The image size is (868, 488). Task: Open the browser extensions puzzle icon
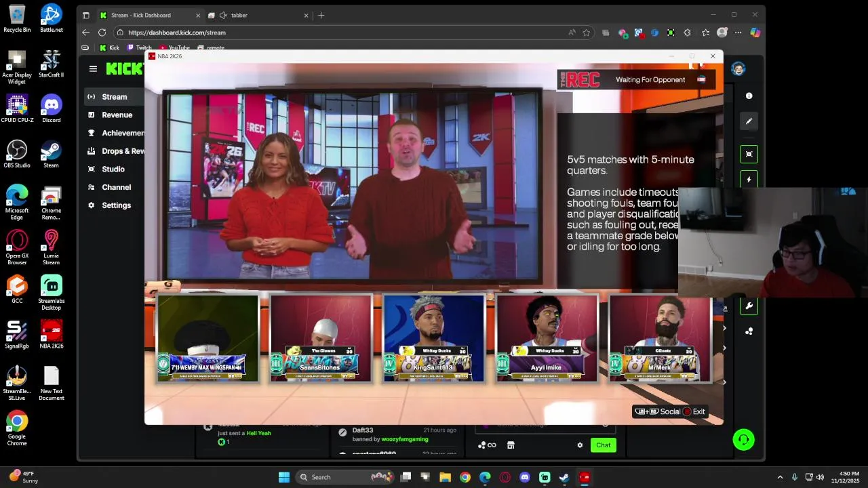point(688,33)
